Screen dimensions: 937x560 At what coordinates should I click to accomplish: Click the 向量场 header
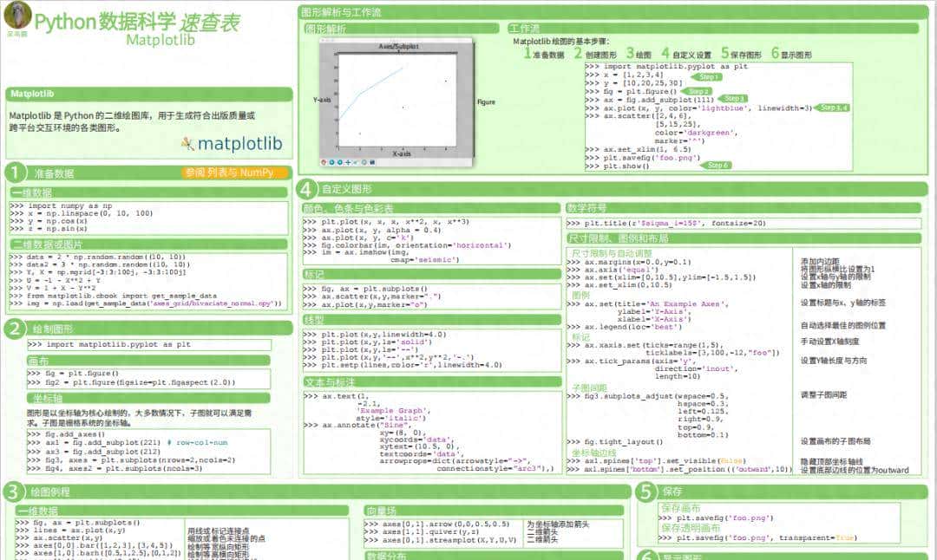494,511
